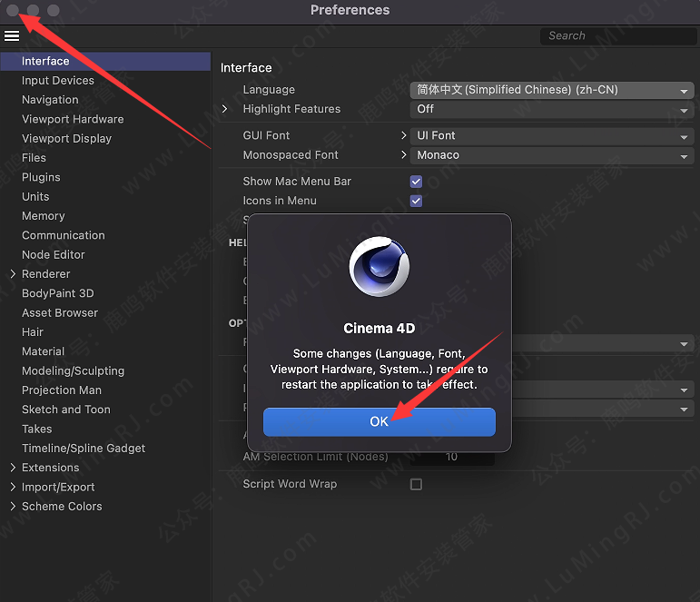This screenshot has height=602, width=700.
Task: Enable Script Word Wrap checkbox
Action: click(x=416, y=485)
